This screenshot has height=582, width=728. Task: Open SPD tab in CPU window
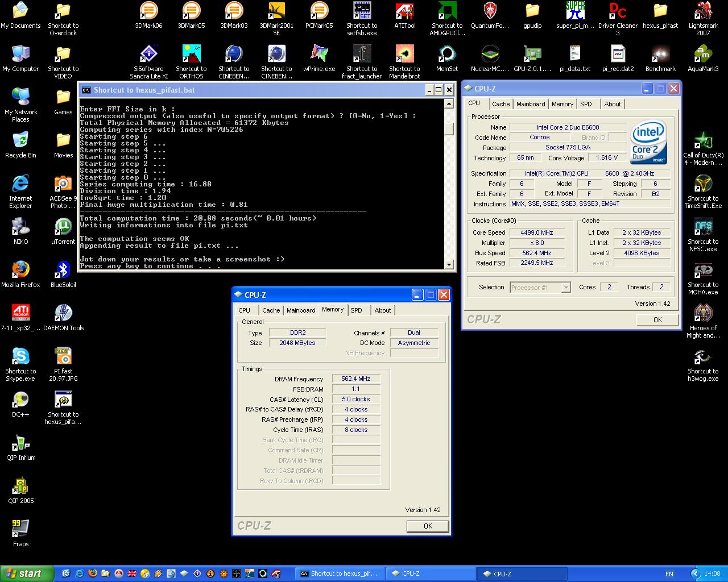point(586,104)
